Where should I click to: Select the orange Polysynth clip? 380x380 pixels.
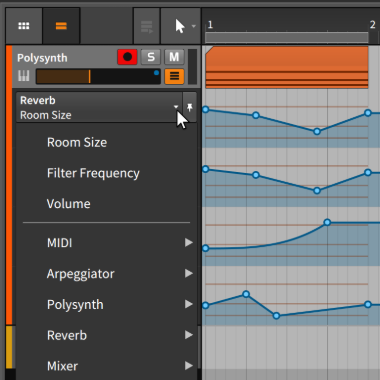tap(287, 67)
